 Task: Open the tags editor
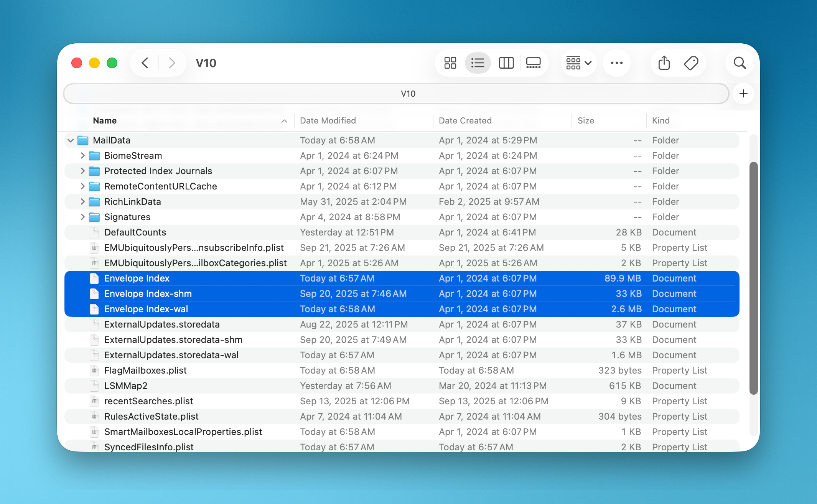[691, 63]
